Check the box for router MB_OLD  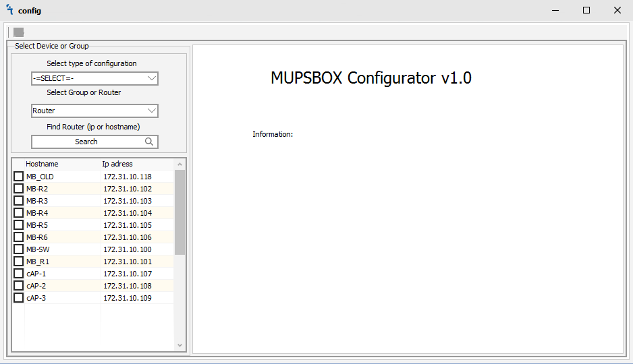click(x=19, y=177)
